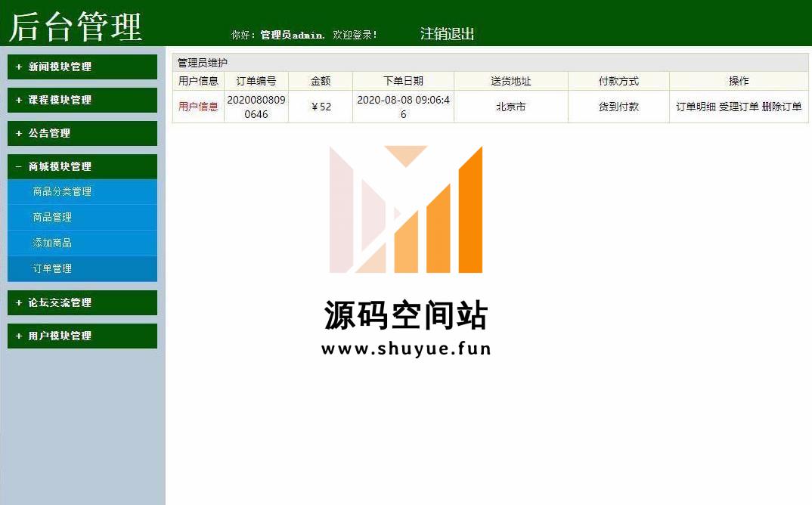Image resolution: width=812 pixels, height=505 pixels.
Task: Click the 操作 column header
Action: 739,81
